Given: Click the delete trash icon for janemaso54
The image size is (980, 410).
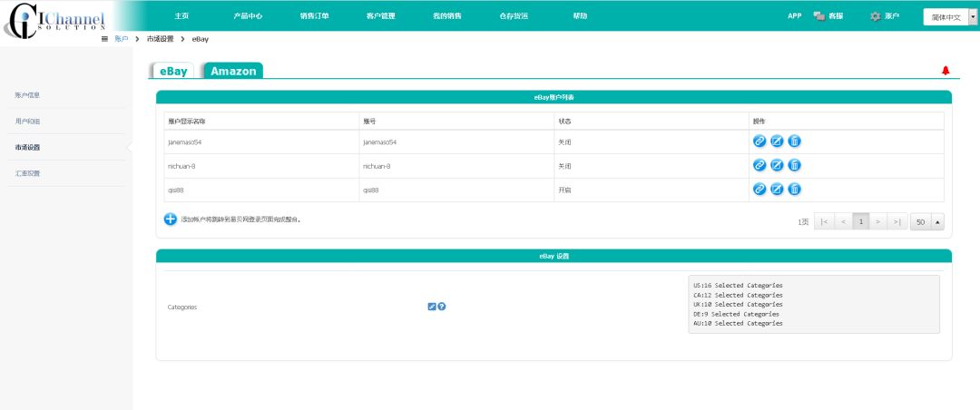Looking at the screenshot, I should click(x=794, y=142).
